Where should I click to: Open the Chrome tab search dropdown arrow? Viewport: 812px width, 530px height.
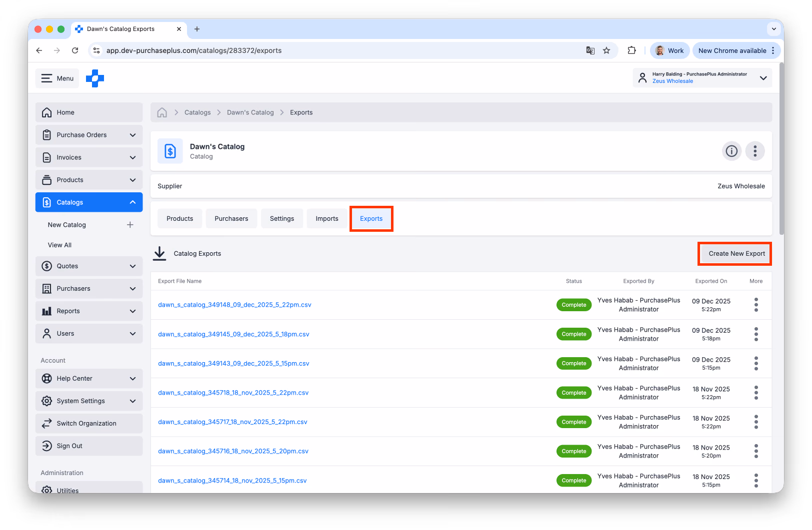pyautogui.click(x=774, y=29)
